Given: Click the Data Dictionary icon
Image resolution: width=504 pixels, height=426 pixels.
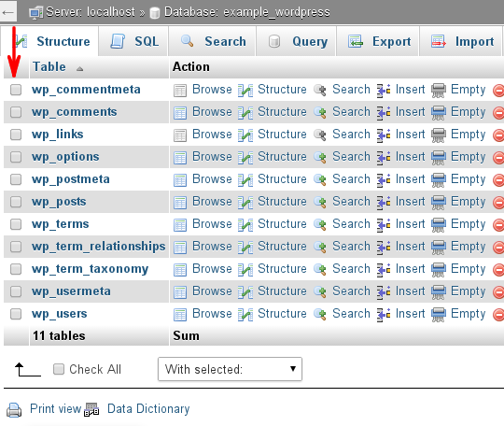Looking at the screenshot, I should (91, 410).
